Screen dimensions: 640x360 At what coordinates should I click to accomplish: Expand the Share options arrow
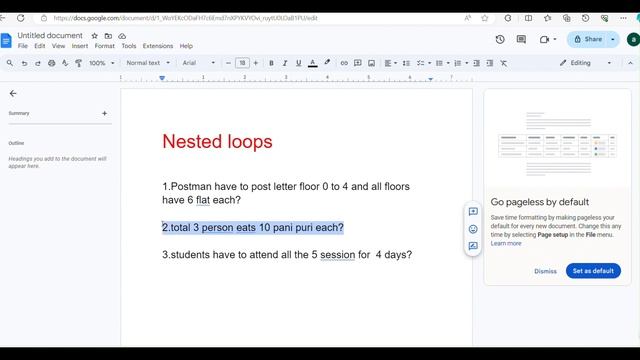point(613,40)
